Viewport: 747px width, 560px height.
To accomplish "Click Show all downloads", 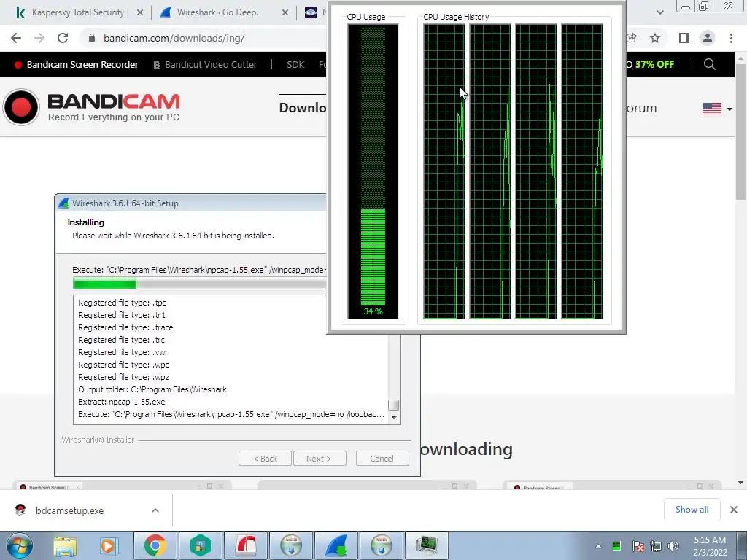I will (x=692, y=510).
